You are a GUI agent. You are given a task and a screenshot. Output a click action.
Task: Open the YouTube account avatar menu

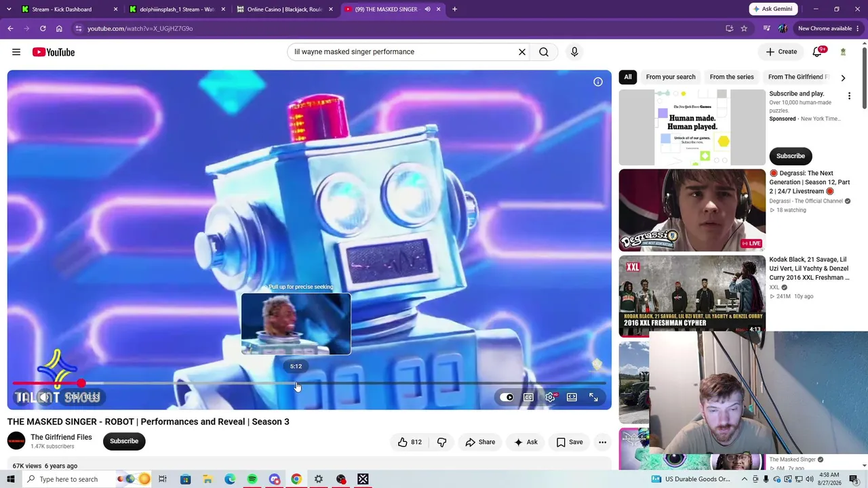coord(843,52)
